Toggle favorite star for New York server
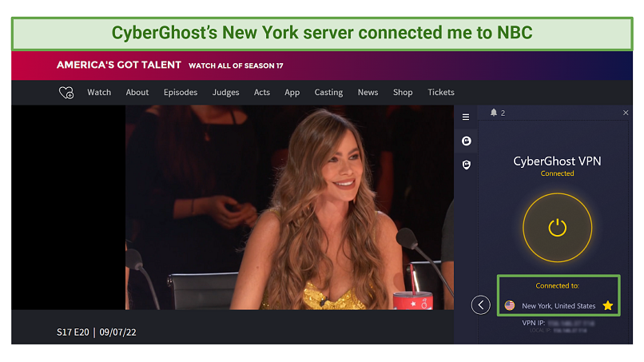 click(608, 305)
